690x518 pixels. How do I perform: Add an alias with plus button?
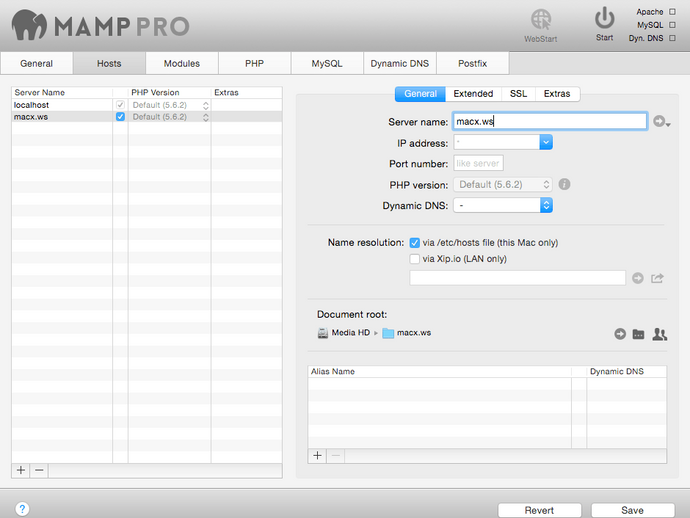pos(317,456)
